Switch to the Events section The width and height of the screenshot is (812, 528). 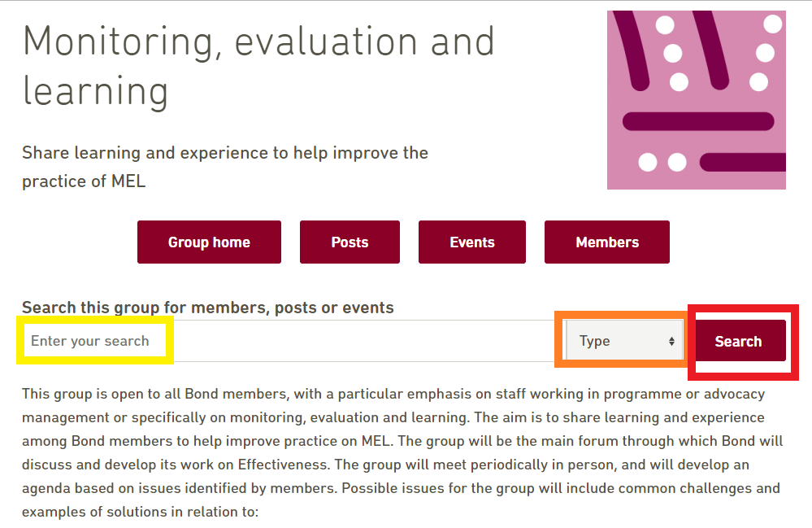point(471,242)
